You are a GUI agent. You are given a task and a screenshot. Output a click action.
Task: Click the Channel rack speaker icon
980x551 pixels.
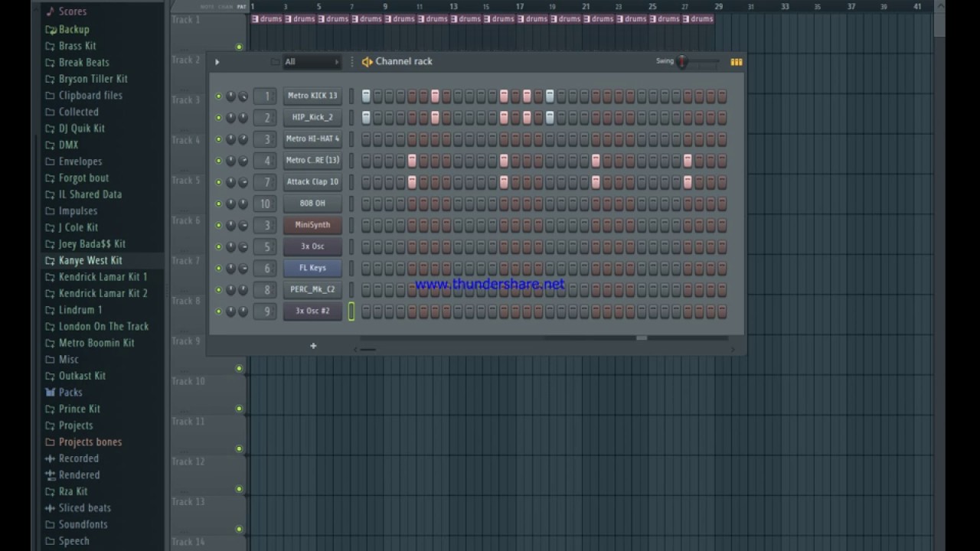(x=367, y=62)
